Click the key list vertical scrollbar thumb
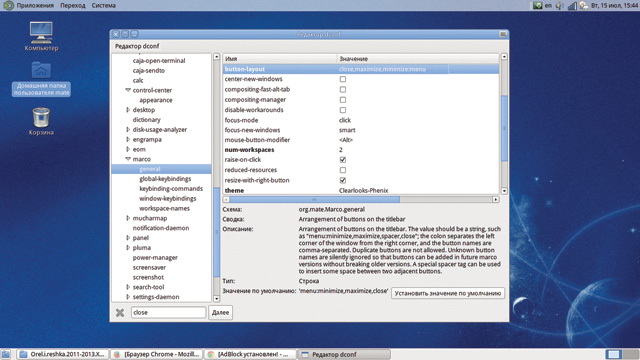 [504, 128]
